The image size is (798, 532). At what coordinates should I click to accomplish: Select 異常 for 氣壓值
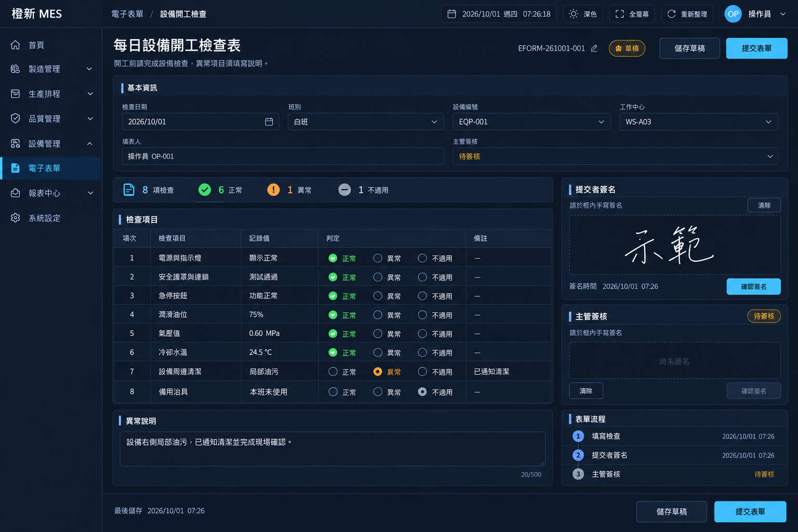(378, 334)
